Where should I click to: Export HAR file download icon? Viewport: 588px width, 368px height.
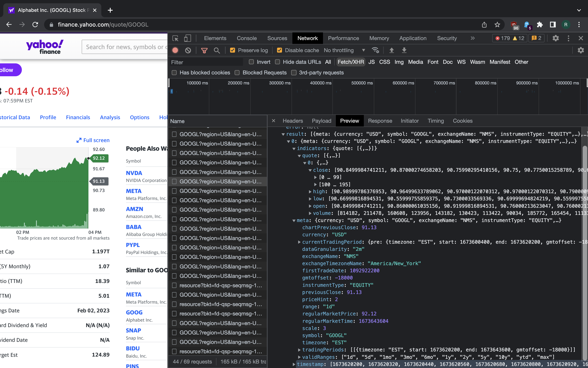404,50
